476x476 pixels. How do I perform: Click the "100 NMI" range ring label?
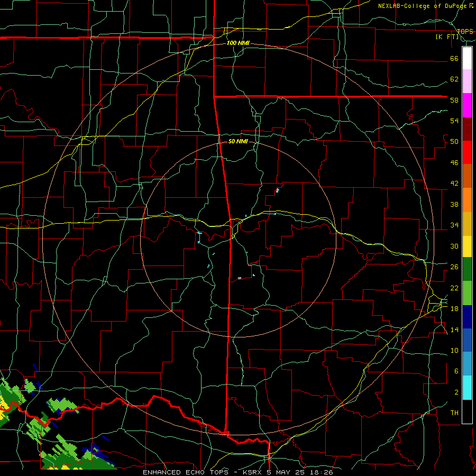tap(238, 43)
